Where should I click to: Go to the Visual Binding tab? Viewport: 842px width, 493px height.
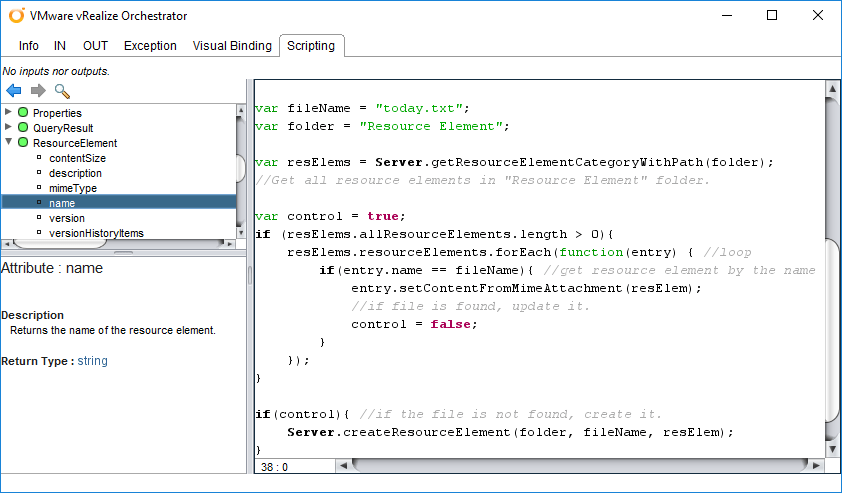point(232,46)
